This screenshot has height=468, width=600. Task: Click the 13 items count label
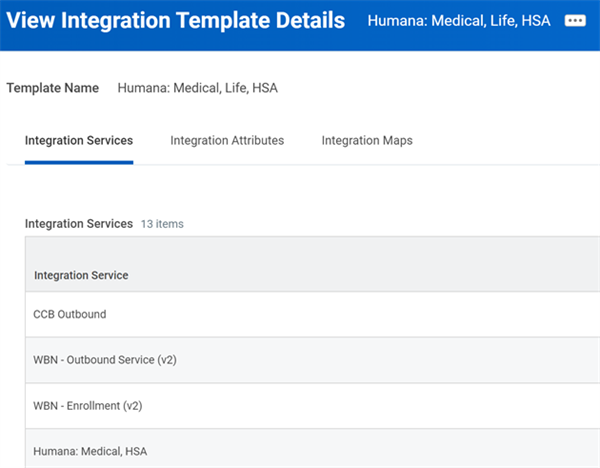click(162, 224)
